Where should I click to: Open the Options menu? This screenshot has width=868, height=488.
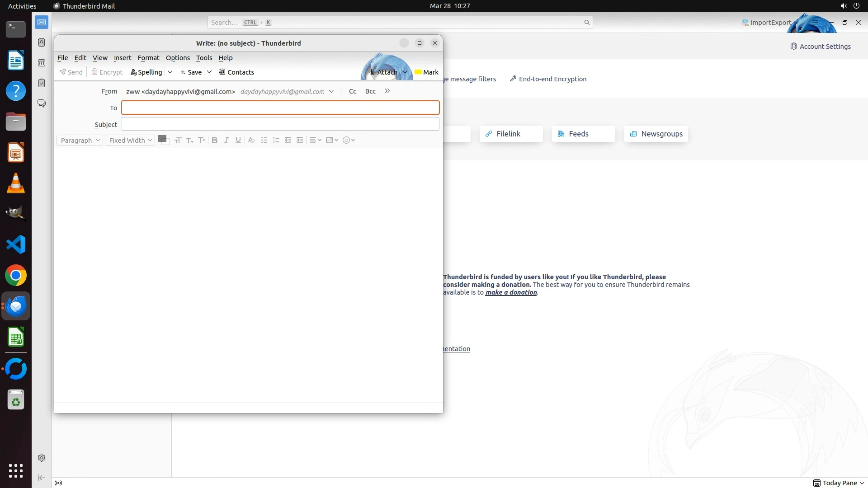pyautogui.click(x=178, y=58)
